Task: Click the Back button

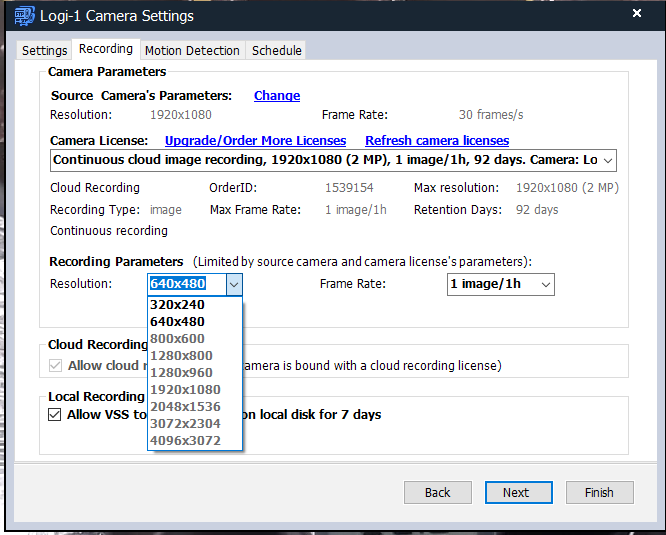Action: 437,493
